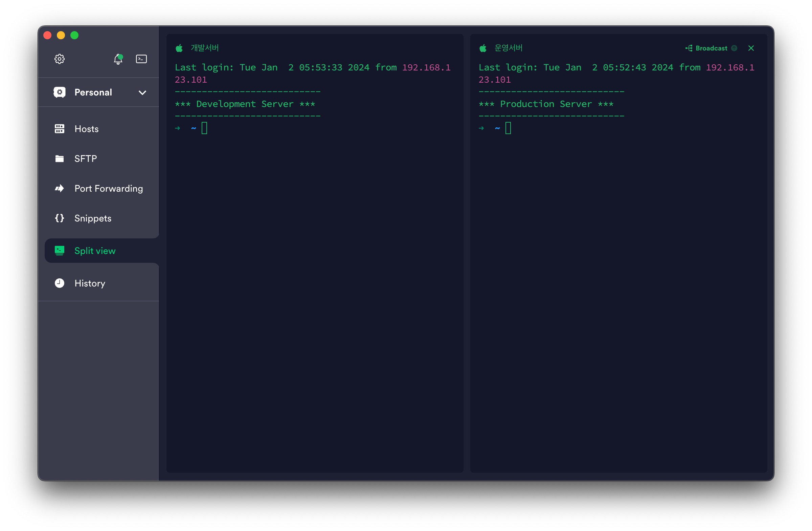The width and height of the screenshot is (812, 531).
Task: Go to Port Forwarding label
Action: coord(109,189)
